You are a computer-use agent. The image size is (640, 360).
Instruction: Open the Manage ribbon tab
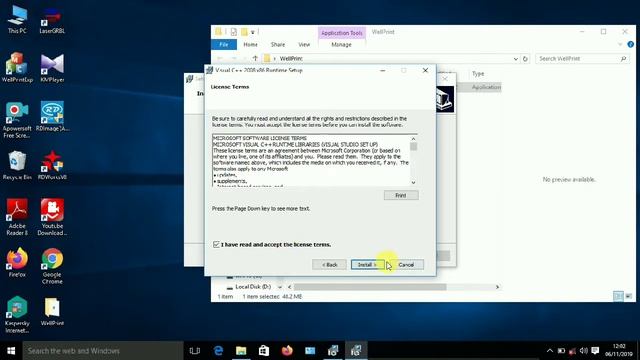coord(341,44)
